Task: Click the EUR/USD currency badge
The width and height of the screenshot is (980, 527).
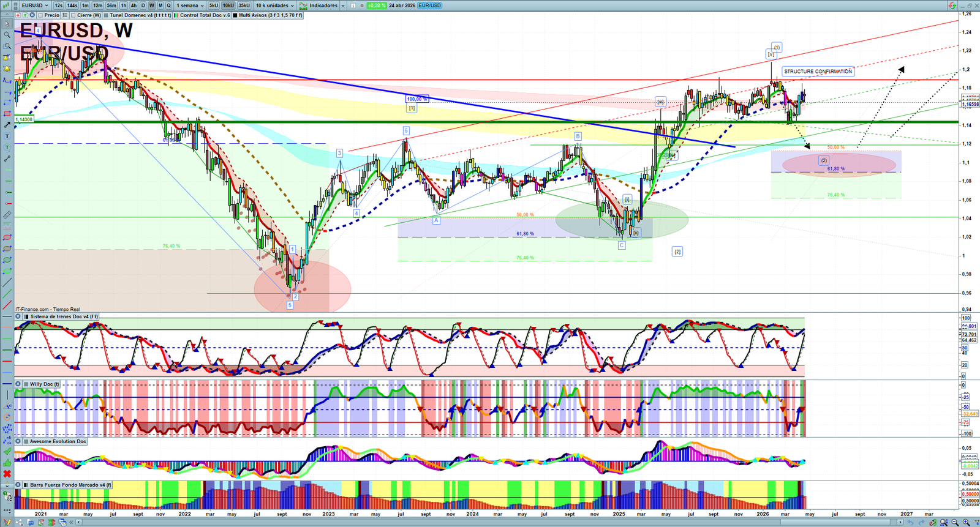Action: [x=430, y=6]
